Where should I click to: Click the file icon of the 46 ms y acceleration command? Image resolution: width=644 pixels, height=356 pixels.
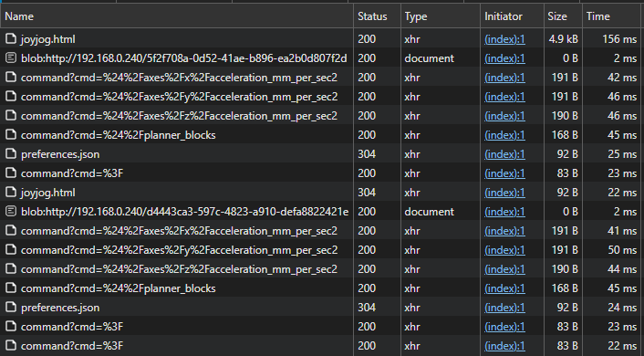coord(11,97)
